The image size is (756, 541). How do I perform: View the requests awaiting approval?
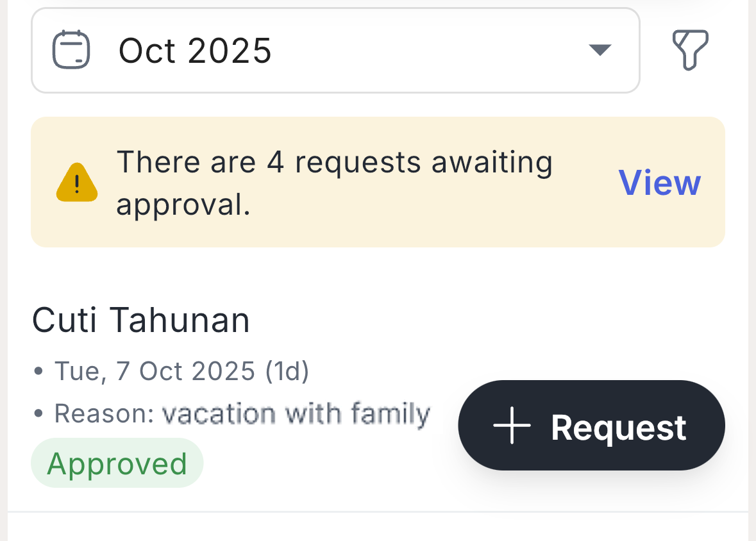(659, 183)
